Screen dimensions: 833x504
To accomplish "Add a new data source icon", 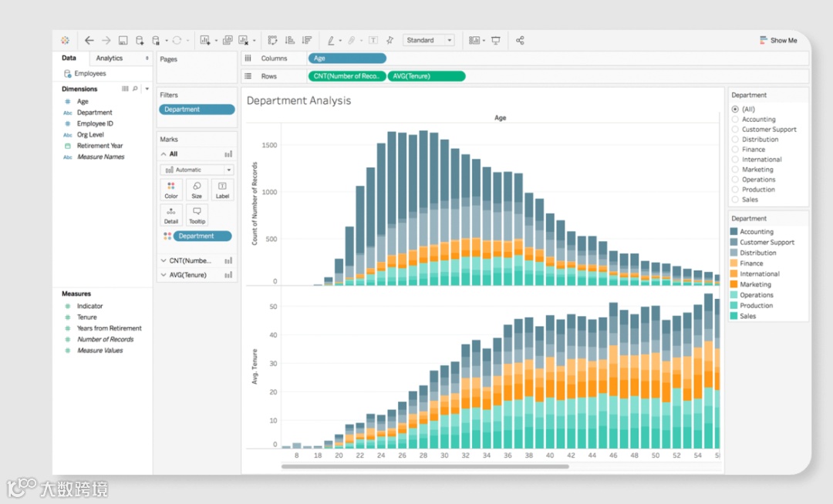I will click(140, 40).
